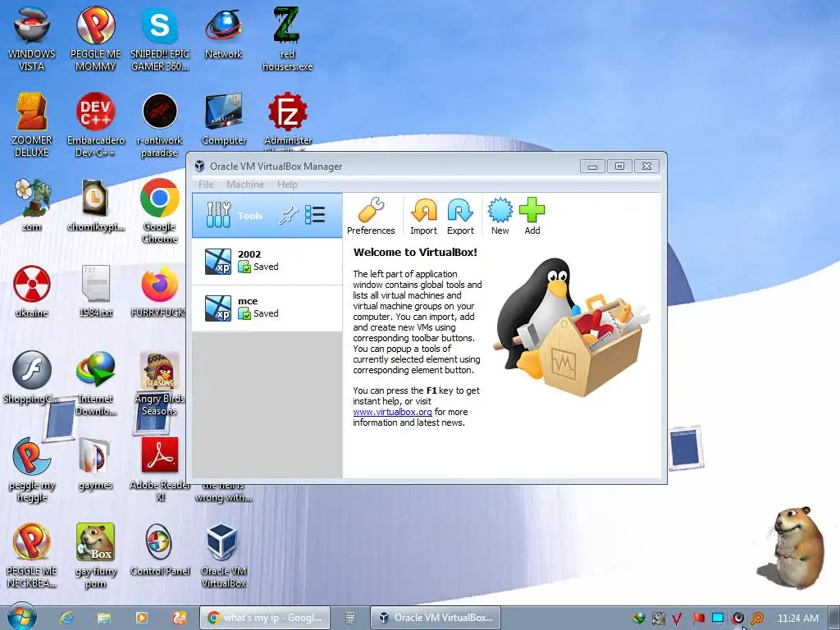
Task: Click the ukraine radiation desktop icon
Action: (32, 291)
